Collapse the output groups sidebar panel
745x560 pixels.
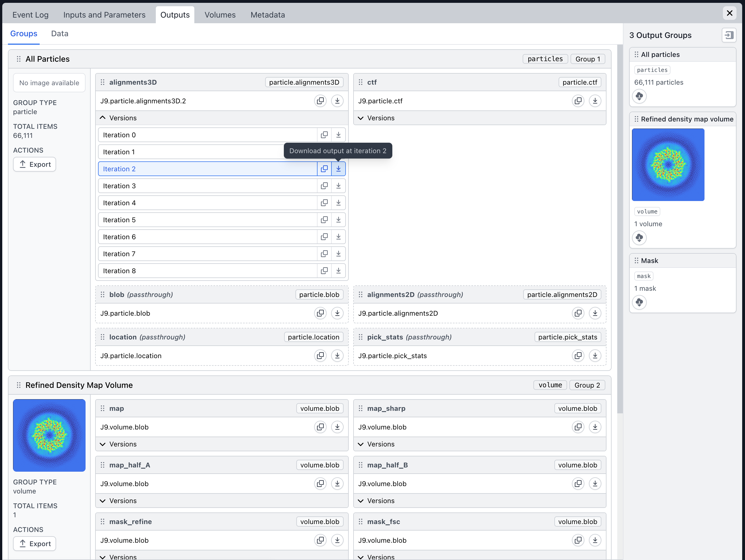[729, 35]
